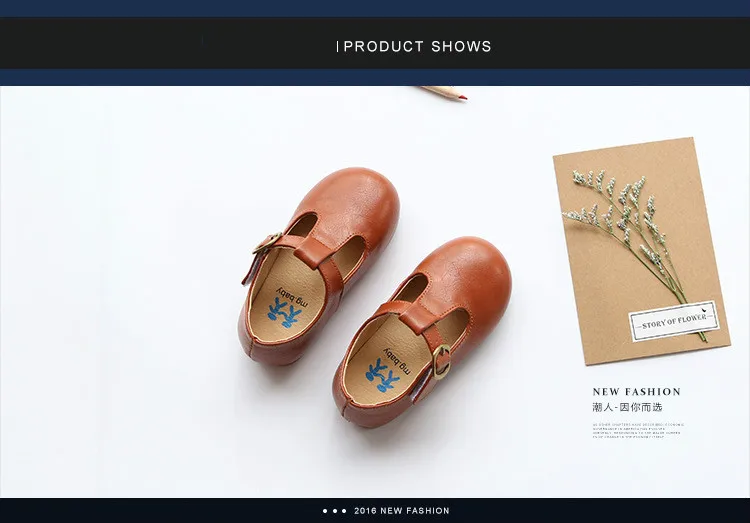This screenshot has height=523, width=750.
Task: Click the small paragraph under the slogan
Action: click(638, 431)
